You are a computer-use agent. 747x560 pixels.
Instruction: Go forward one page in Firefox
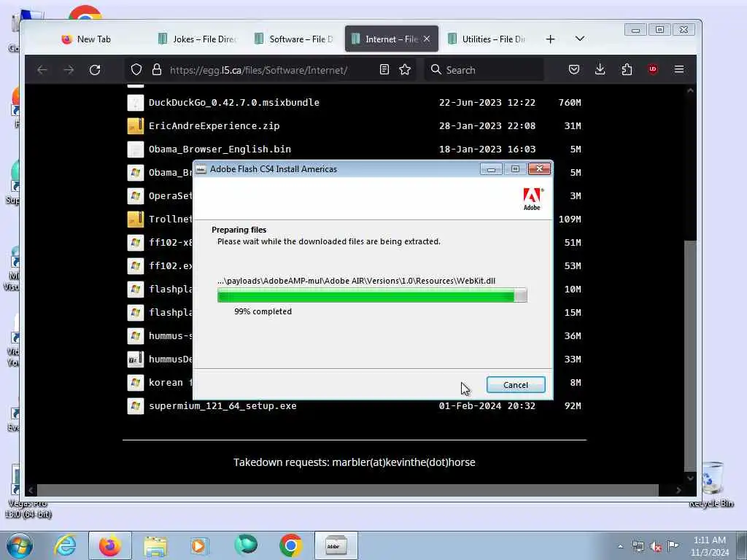[x=69, y=70]
